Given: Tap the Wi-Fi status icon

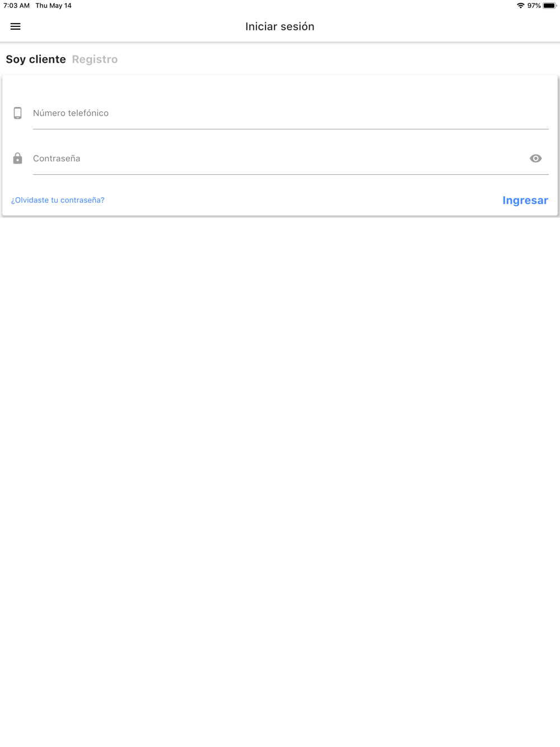Looking at the screenshot, I should click(521, 6).
